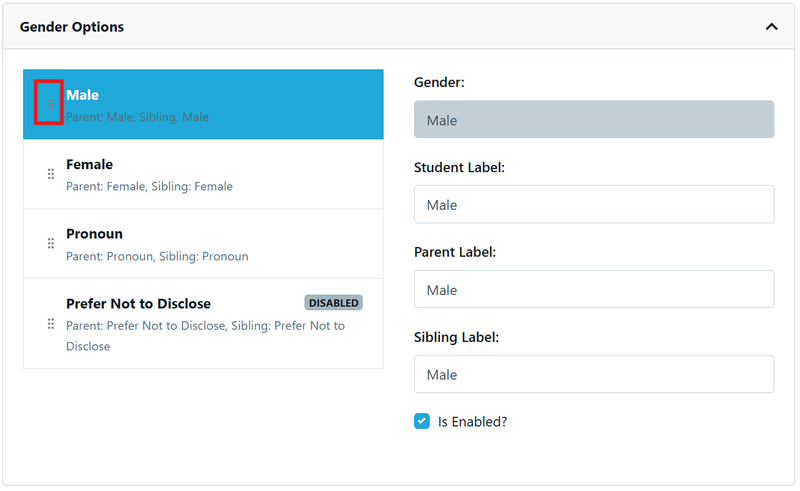The width and height of the screenshot is (800, 491).
Task: Click 'Parent: Pronoun, Sibling: Pronoun' text
Action: [x=157, y=256]
